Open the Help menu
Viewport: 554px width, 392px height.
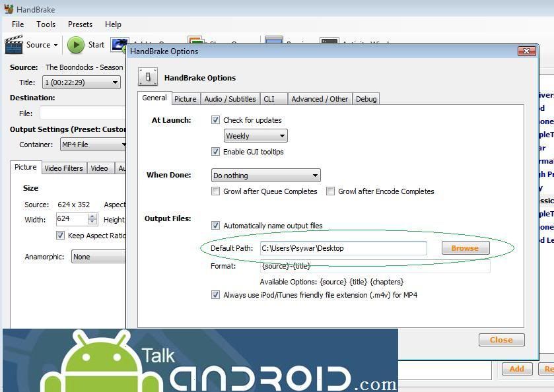click(113, 24)
